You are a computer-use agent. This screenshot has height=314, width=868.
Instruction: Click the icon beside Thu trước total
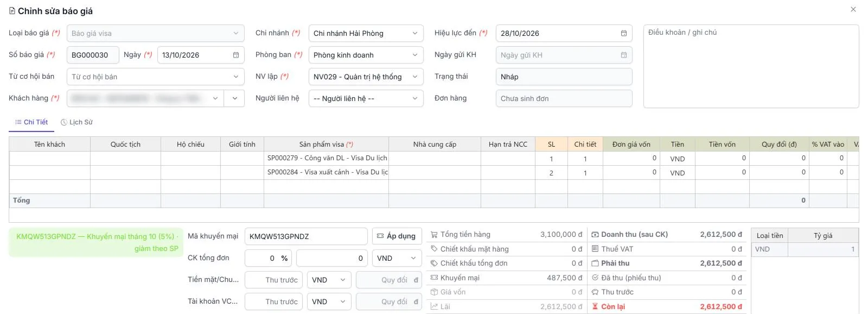595,292
